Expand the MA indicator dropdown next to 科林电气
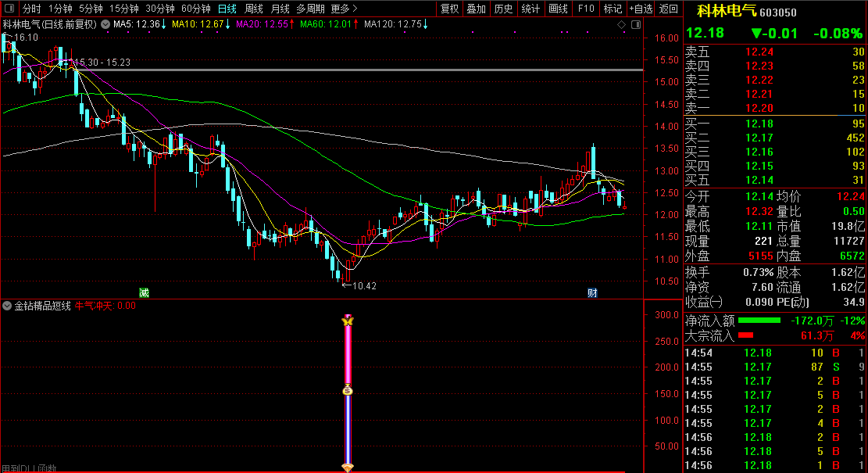This screenshot has height=473, width=868. pyautogui.click(x=105, y=24)
